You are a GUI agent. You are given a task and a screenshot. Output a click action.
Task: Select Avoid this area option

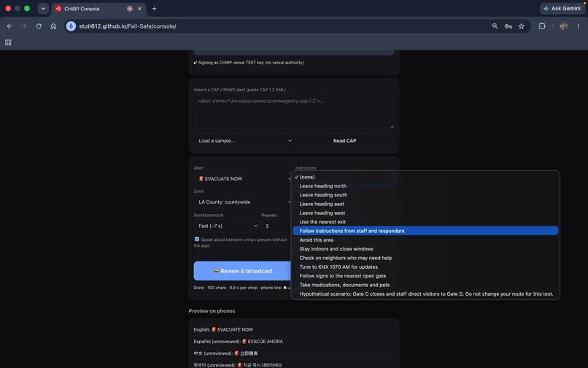(425, 240)
